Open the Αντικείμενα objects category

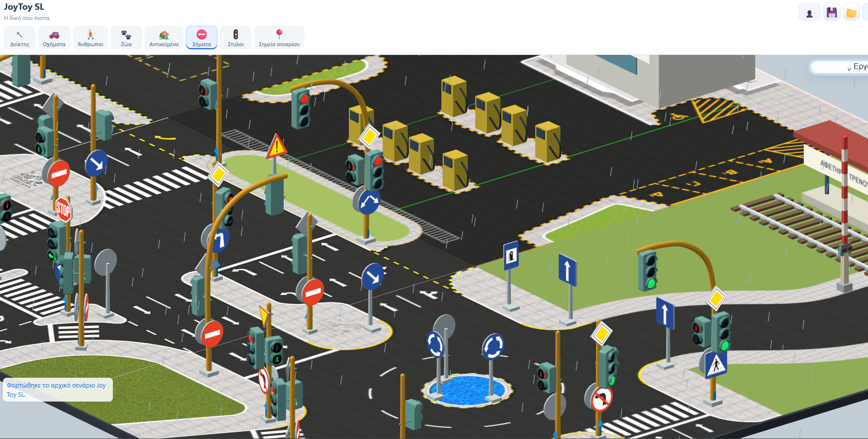[164, 38]
